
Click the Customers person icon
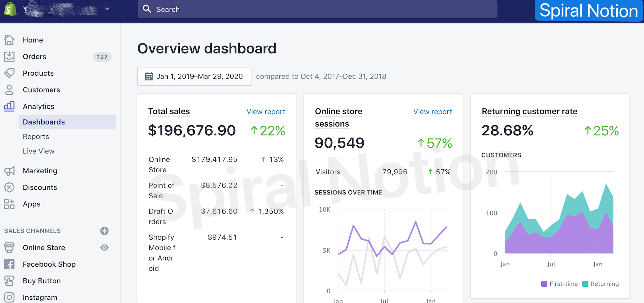click(x=9, y=90)
